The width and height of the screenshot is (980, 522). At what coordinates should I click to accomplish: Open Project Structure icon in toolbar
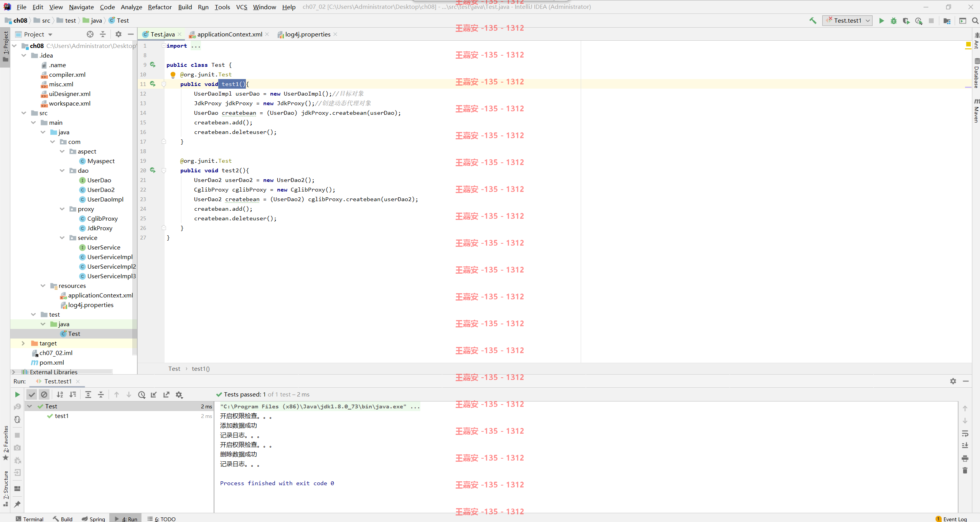[x=947, y=21]
